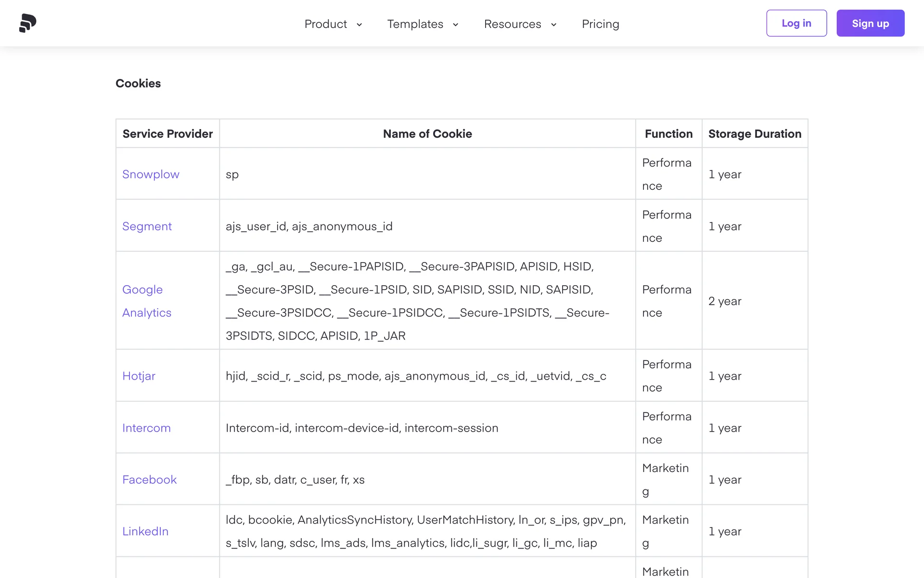Viewport: 924px width, 578px height.
Task: Click the Storage Duration column header
Action: point(755,134)
